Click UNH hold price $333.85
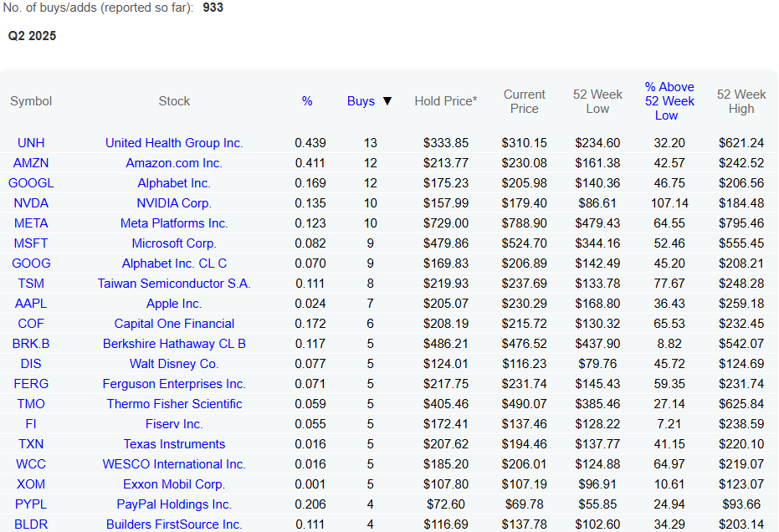Image resolution: width=779 pixels, height=532 pixels. (x=446, y=143)
